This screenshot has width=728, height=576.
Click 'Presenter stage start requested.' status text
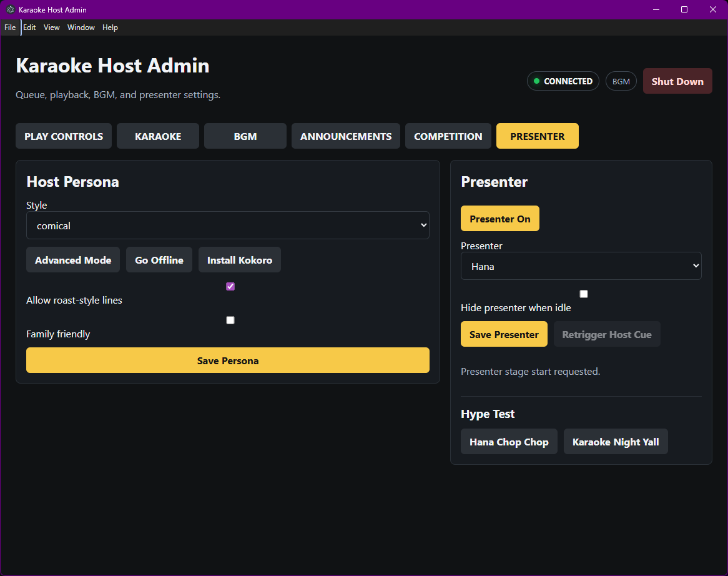530,371
